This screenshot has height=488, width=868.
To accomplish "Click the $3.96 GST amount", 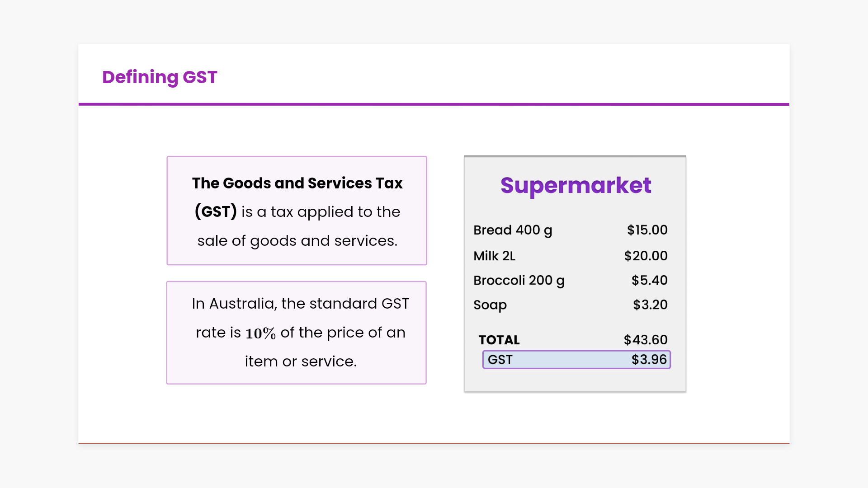I will pyautogui.click(x=649, y=360).
